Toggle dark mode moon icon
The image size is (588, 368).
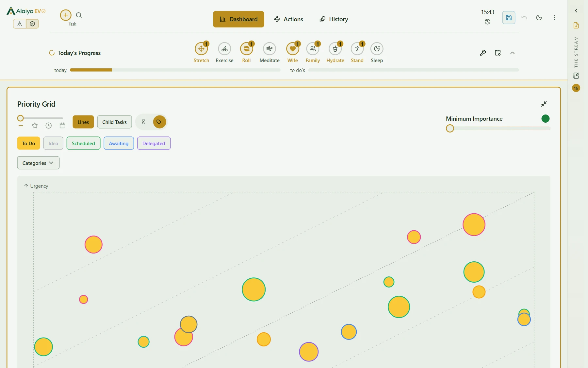click(539, 18)
